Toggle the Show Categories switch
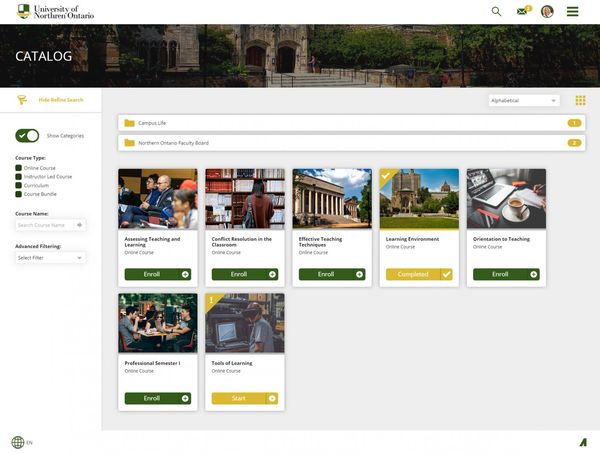This screenshot has width=600, height=454. 27,136
